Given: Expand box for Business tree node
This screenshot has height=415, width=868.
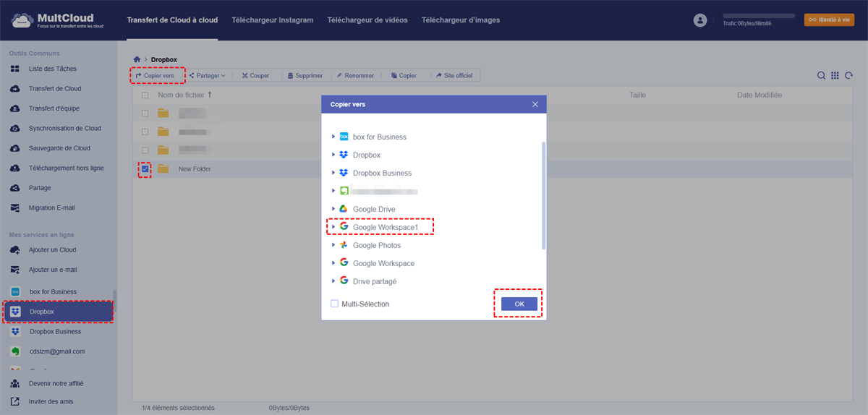Looking at the screenshot, I should [333, 137].
